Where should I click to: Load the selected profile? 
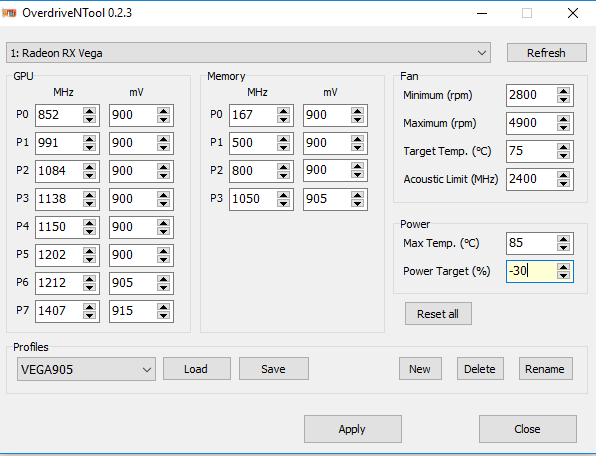click(197, 369)
